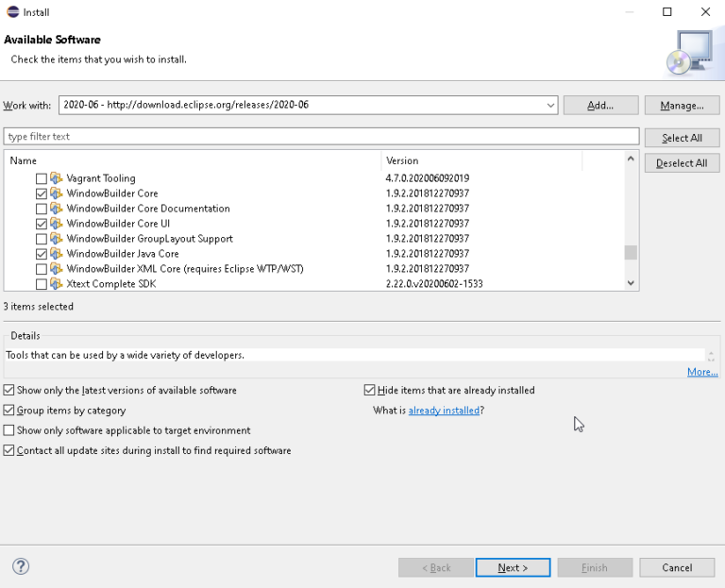Toggle Contact all update sites during install

[8, 450]
